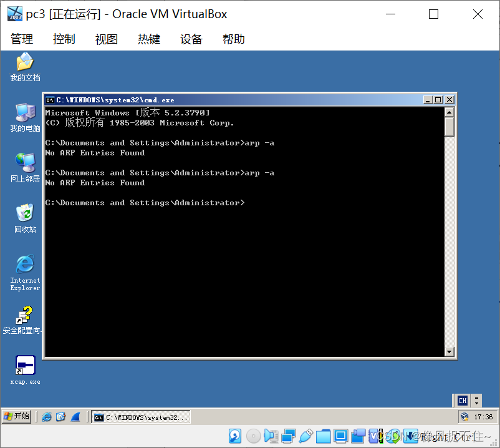Open the 管理 menu

click(22, 39)
